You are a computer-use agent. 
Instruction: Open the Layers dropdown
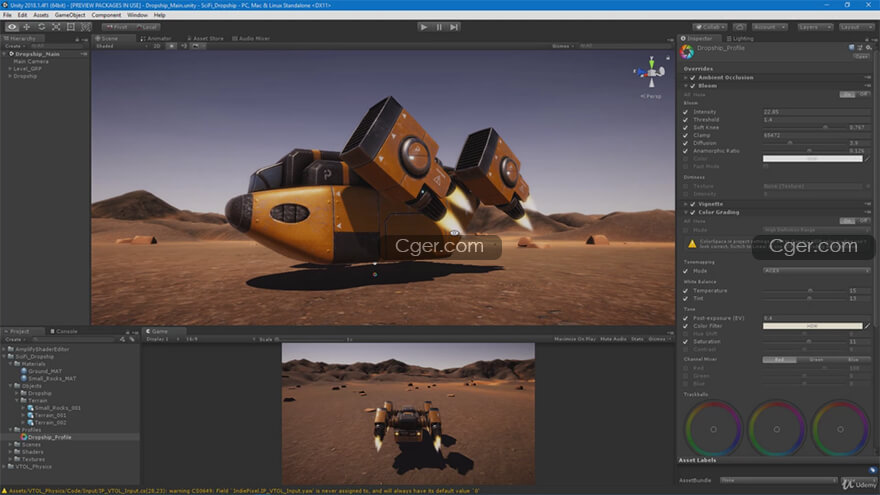pyautogui.click(x=813, y=27)
